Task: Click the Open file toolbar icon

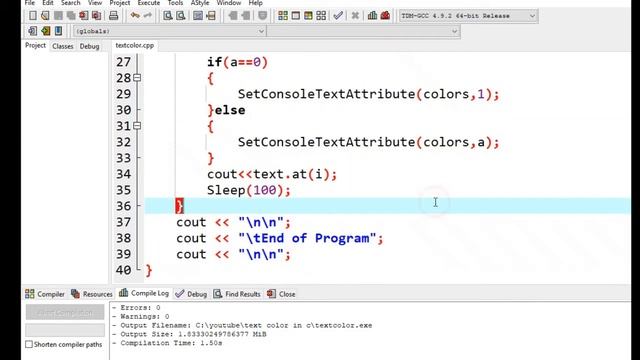Action: [45, 16]
